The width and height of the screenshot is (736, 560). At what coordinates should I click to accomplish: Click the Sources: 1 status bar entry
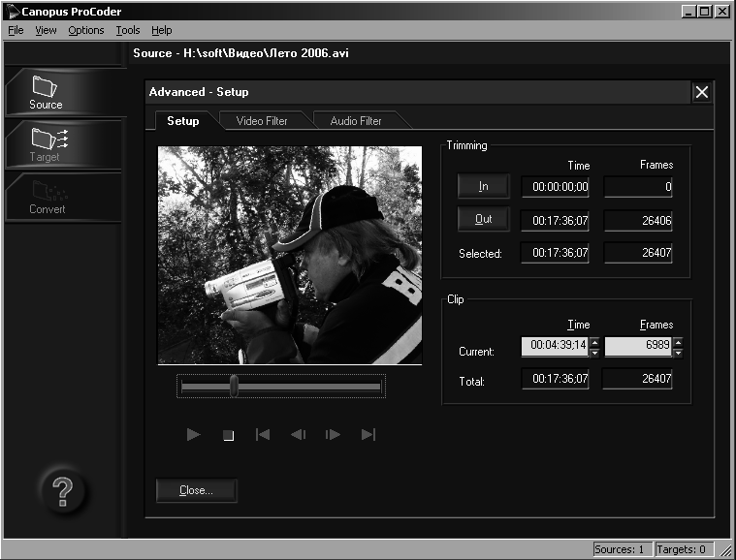623,549
